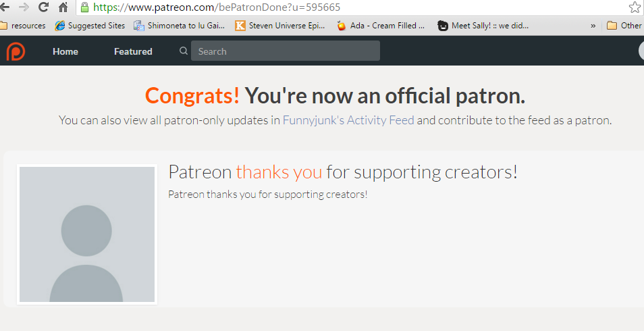Open the Home nav item
The image size is (644, 331).
65,51
